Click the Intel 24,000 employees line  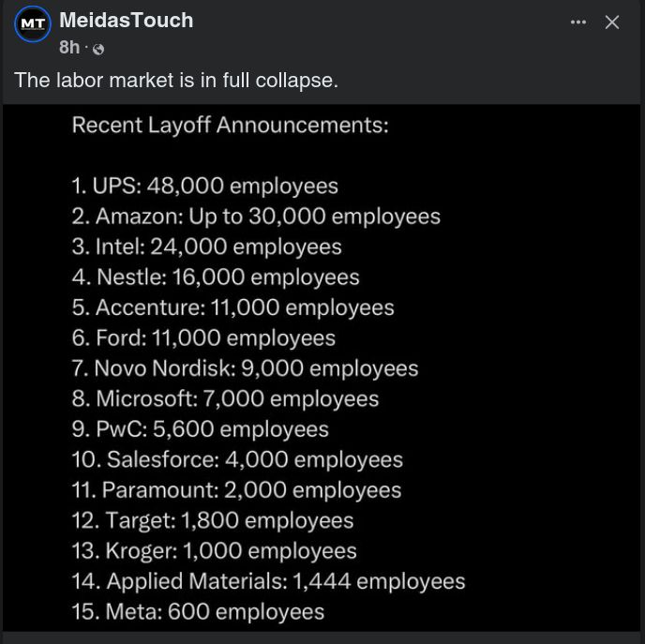point(206,247)
